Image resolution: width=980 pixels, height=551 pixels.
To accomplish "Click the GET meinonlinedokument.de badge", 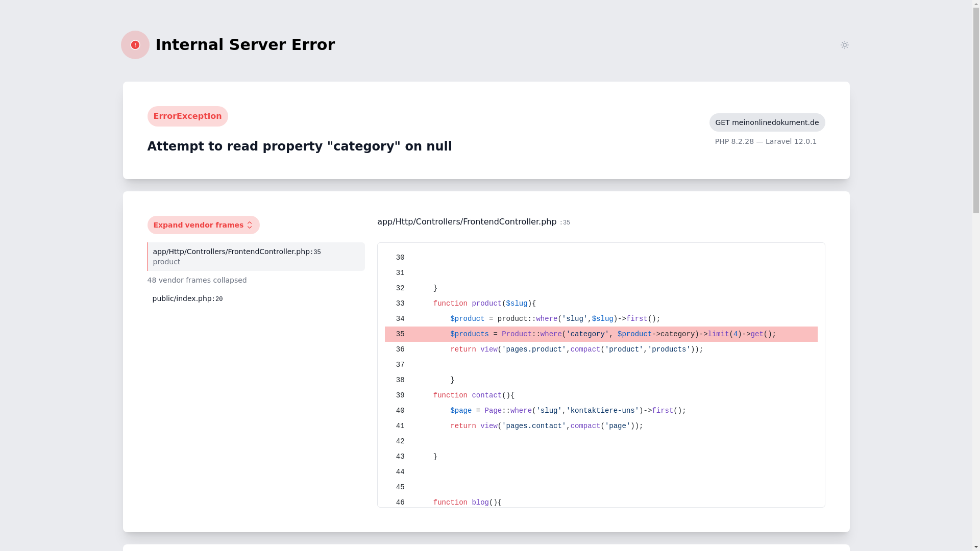I will click(x=767, y=122).
